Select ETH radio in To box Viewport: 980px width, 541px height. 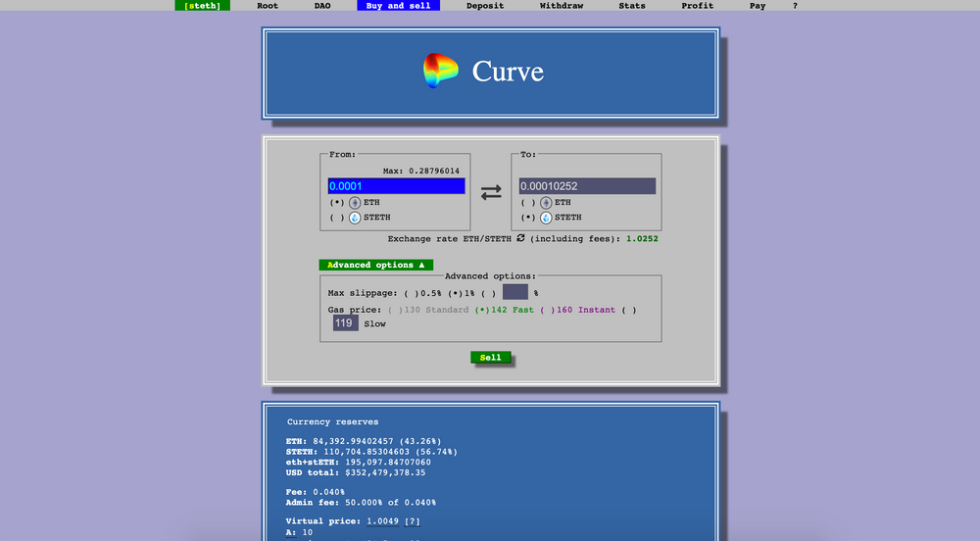528,203
